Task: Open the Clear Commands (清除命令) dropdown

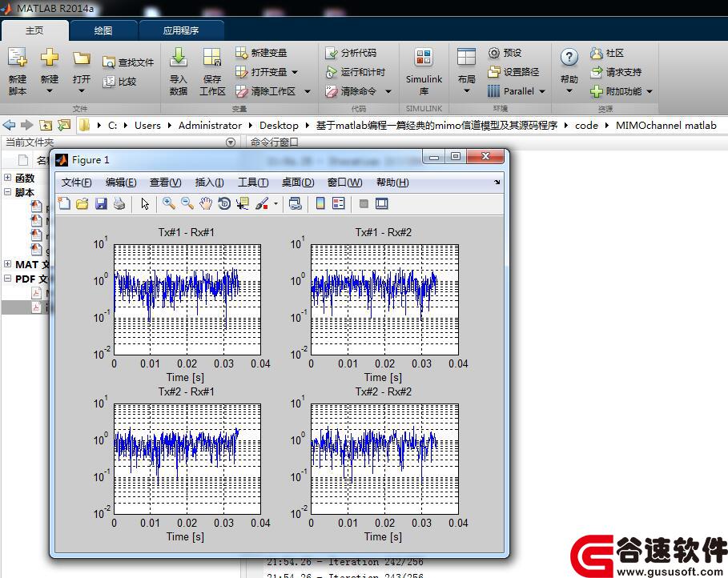Action: pyautogui.click(x=388, y=91)
